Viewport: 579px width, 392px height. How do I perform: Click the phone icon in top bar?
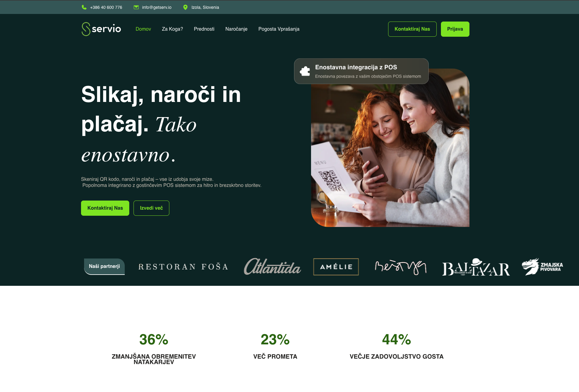(84, 7)
